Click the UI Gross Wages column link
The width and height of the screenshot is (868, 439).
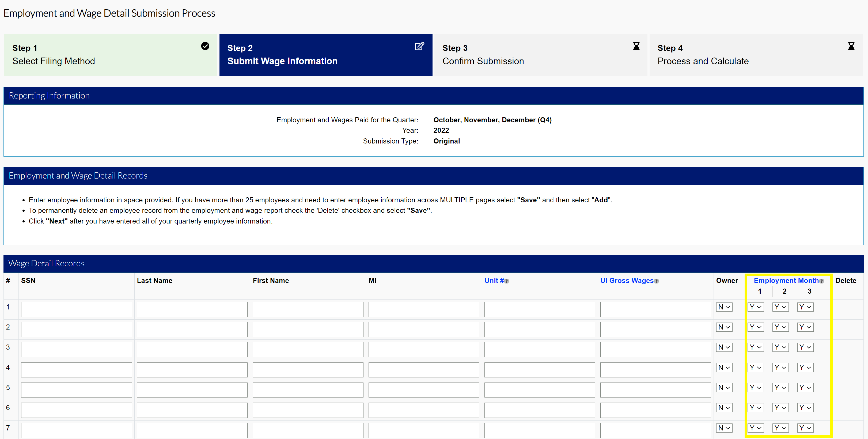point(627,280)
